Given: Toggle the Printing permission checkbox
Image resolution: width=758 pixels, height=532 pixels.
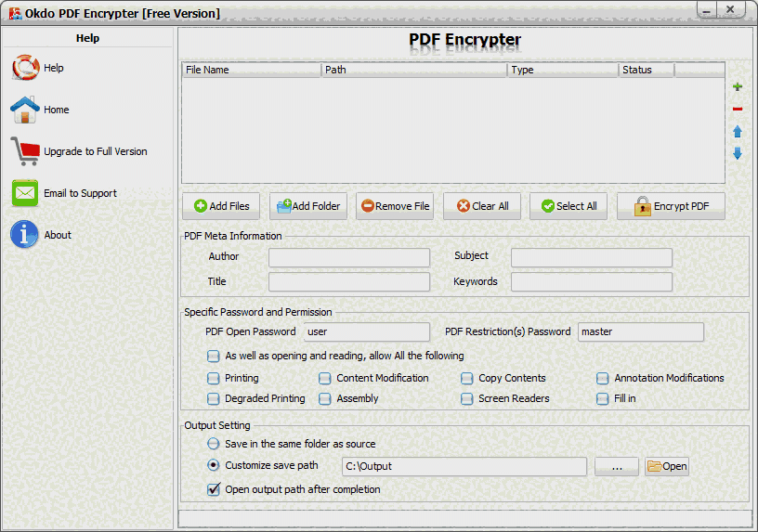Looking at the screenshot, I should (214, 379).
